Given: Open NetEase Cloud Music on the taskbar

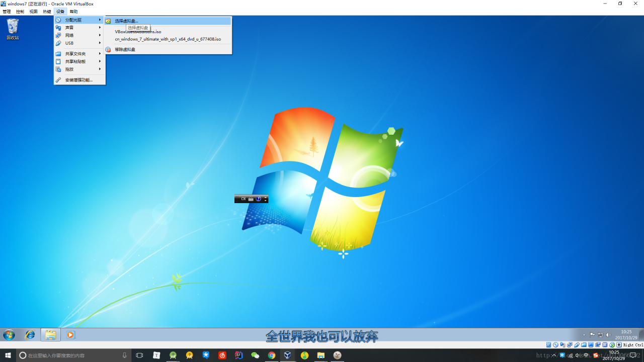Looking at the screenshot, I should (222, 355).
